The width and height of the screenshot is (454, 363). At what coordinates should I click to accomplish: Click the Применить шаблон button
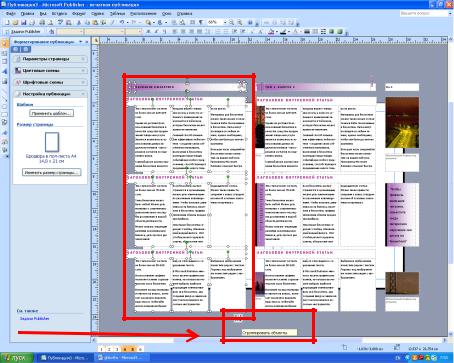(51, 113)
